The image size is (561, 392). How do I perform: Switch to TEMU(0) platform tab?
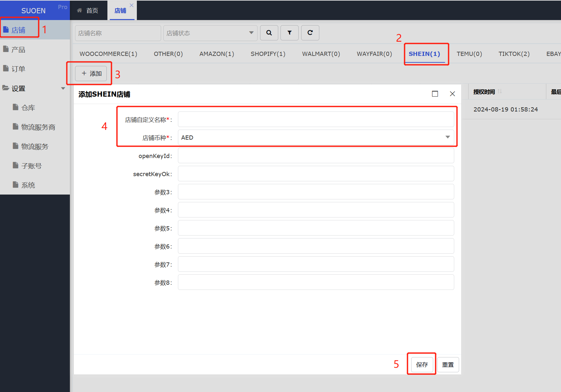tap(469, 54)
